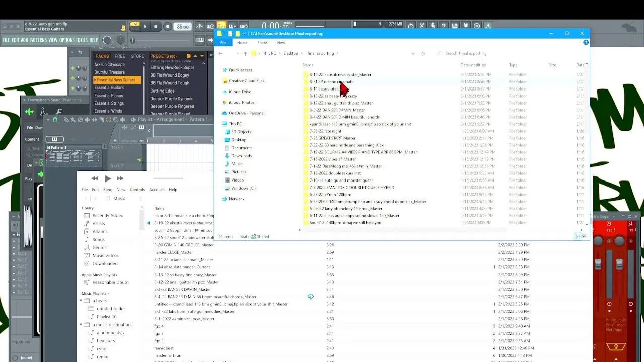Click the microphone icon in FL Studio toolbar
644x362 pixels.
tap(433, 26)
